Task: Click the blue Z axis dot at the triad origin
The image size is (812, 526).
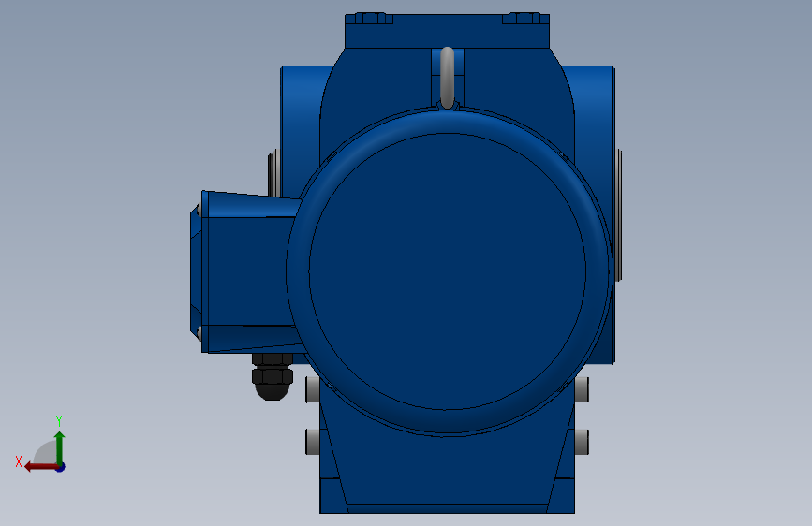Action: 61,467
